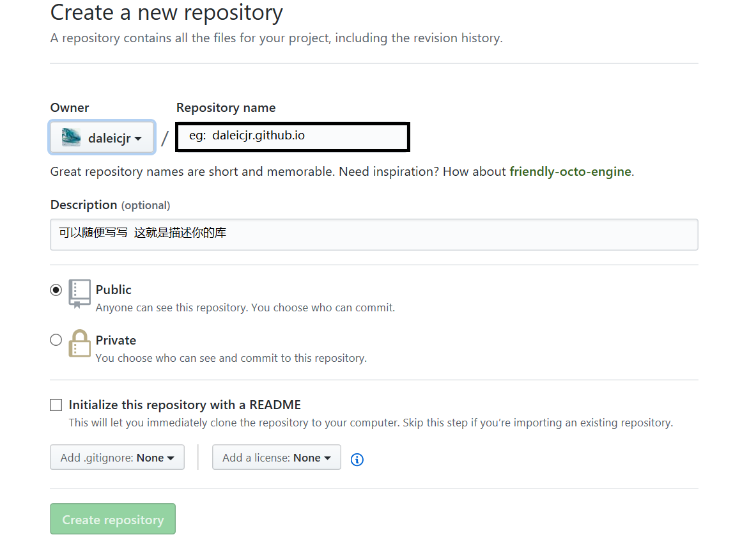733x560 pixels.
Task: Click the README initialization label text
Action: [x=185, y=405]
